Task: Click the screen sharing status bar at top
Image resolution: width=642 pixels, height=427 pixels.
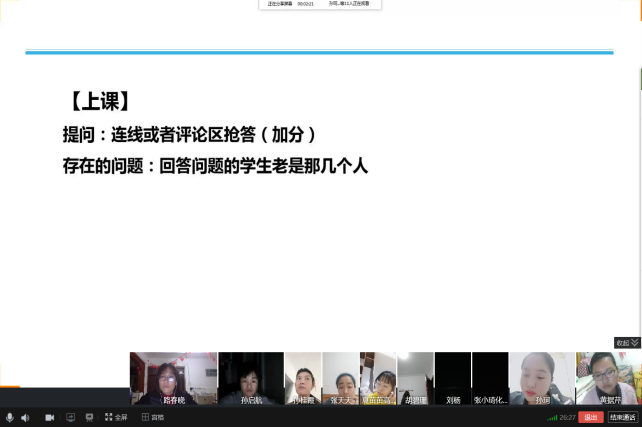Action: 319,4
